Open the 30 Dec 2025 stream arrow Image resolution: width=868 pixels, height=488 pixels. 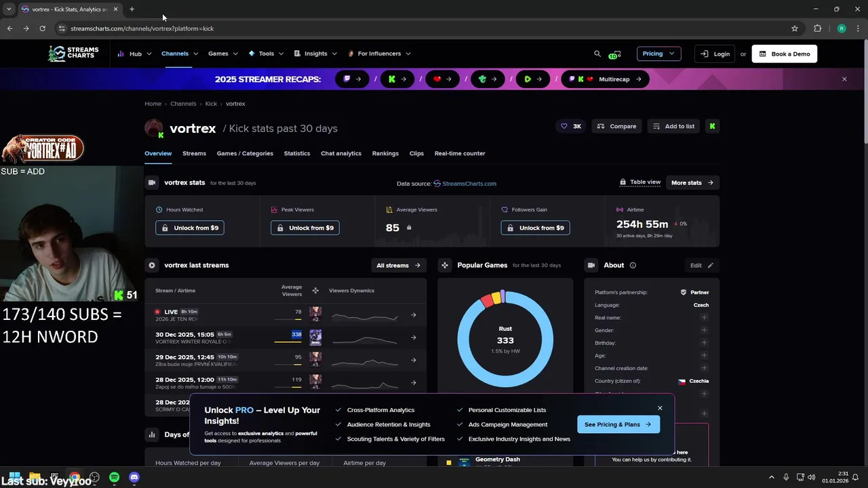pos(414,337)
